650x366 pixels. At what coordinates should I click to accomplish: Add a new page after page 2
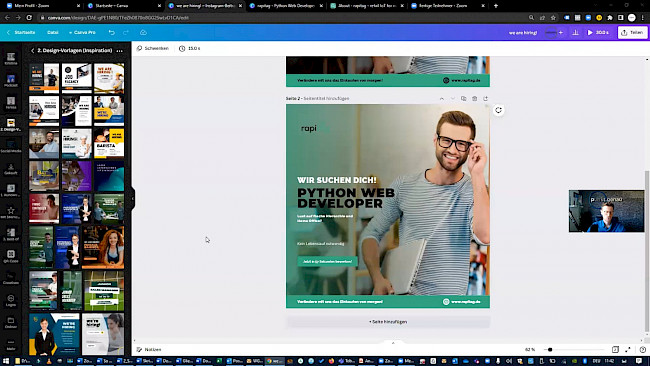point(485,99)
